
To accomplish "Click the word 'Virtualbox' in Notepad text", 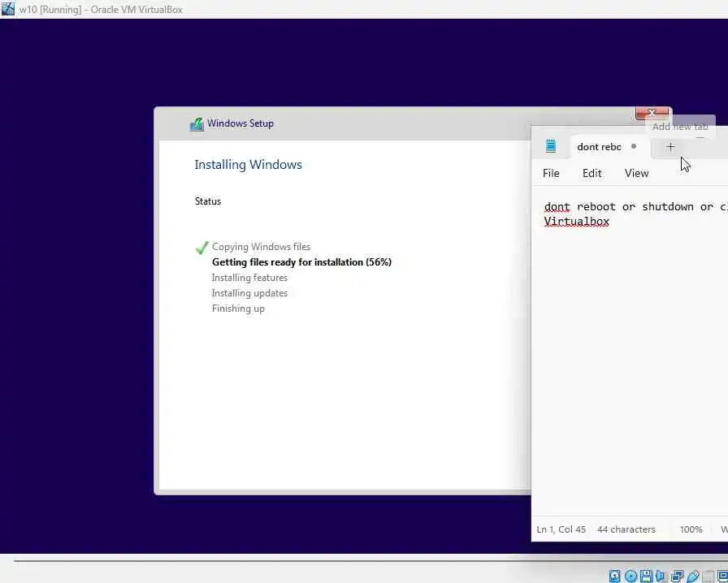I will 576,222.
